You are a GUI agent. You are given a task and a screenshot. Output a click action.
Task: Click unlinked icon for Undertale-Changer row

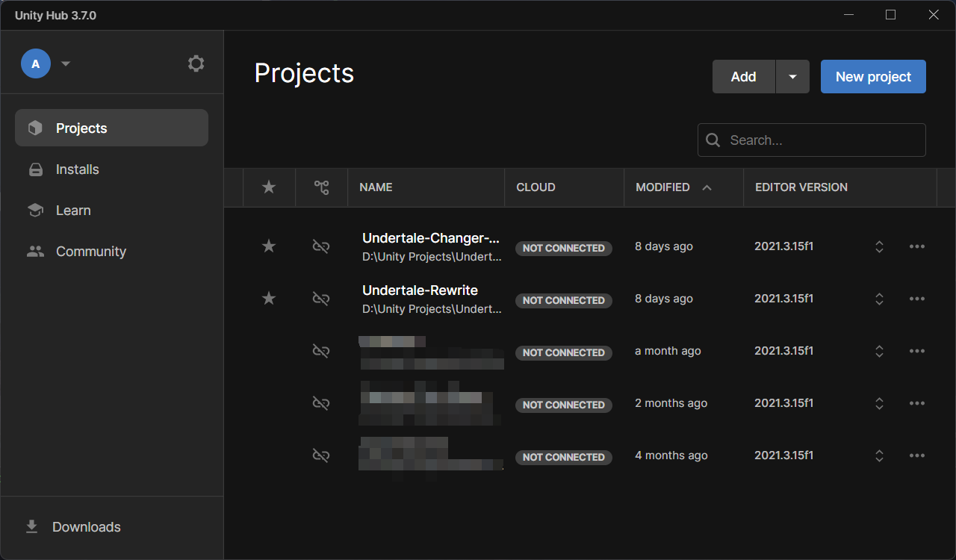tap(321, 246)
